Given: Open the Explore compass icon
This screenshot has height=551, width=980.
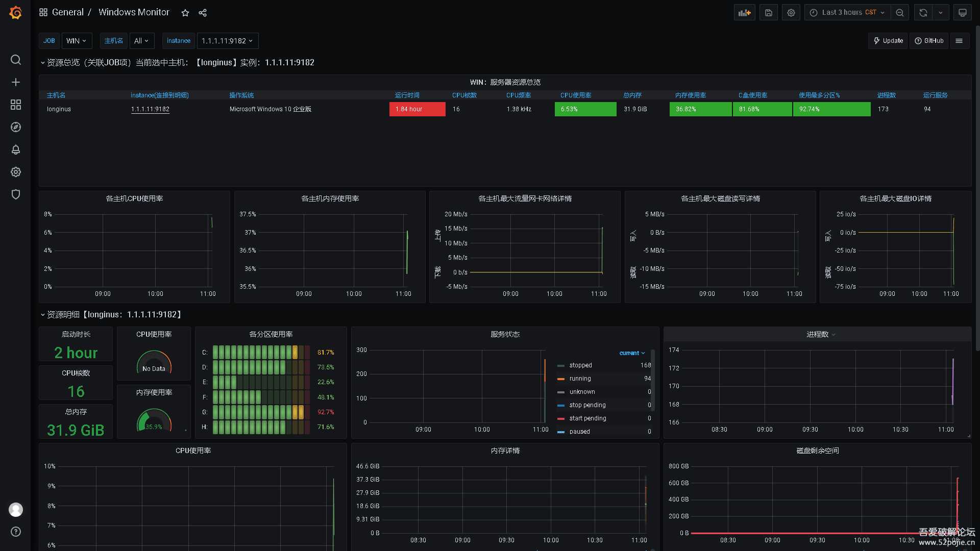Looking at the screenshot, I should [x=16, y=127].
